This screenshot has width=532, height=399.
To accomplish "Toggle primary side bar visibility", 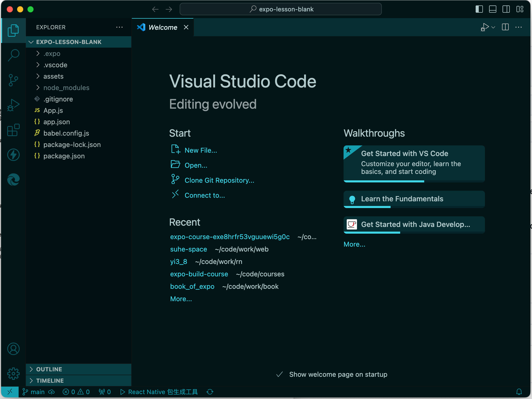I will [x=479, y=9].
